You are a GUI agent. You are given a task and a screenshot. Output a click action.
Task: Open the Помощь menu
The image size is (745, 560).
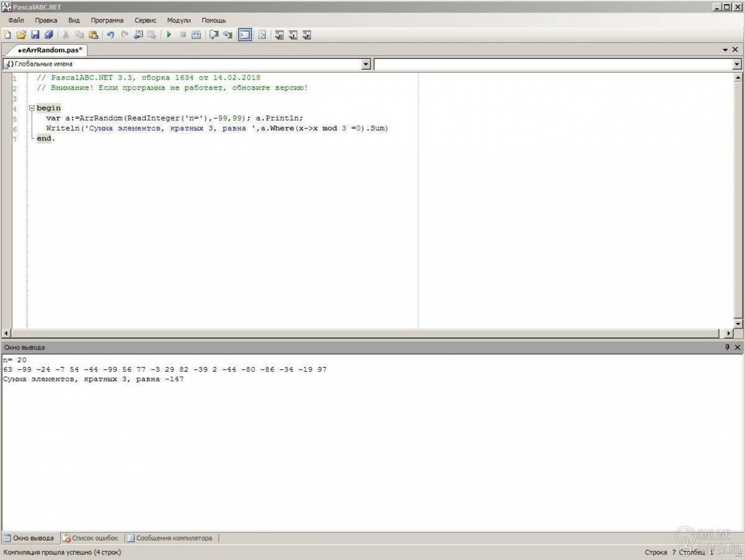coord(214,20)
